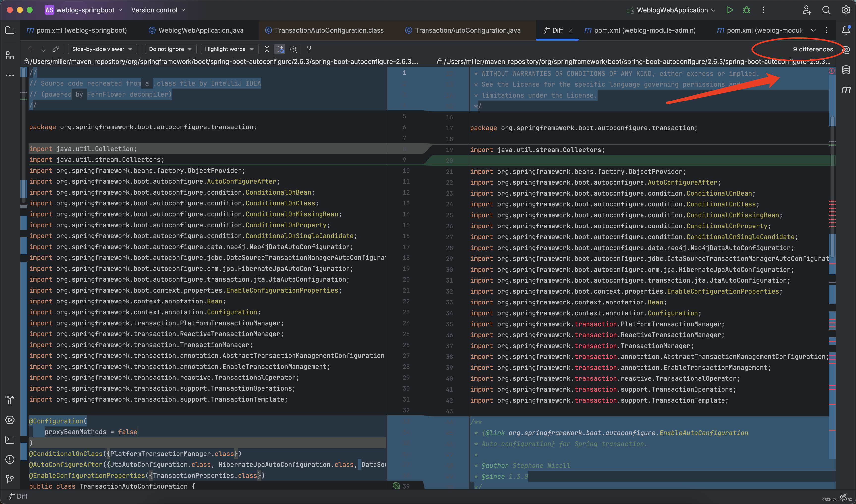The width and height of the screenshot is (856, 504).
Task: Open the Terminal tool window
Action: tap(10, 439)
